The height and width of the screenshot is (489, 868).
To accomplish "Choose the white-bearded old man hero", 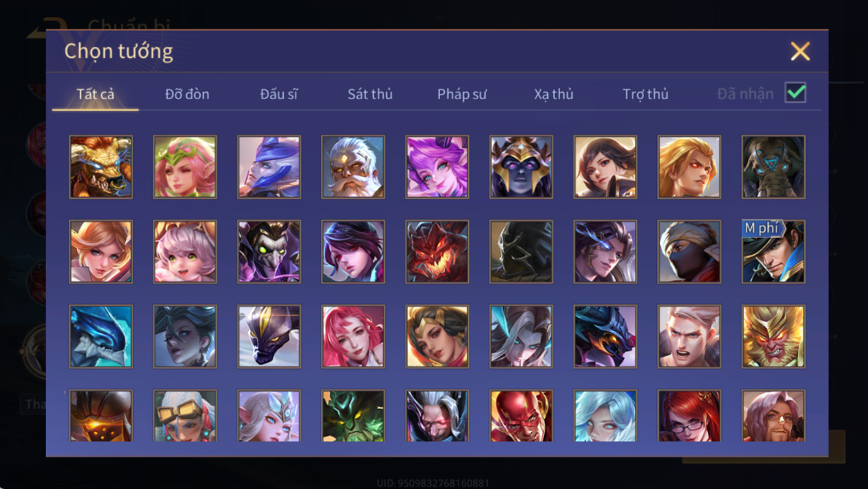I will coord(353,166).
